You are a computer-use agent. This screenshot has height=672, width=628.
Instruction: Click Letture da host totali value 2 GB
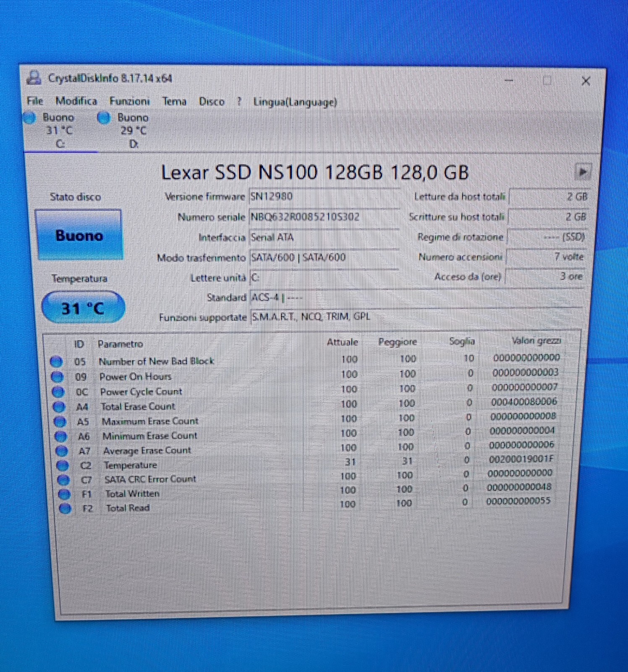click(x=548, y=197)
